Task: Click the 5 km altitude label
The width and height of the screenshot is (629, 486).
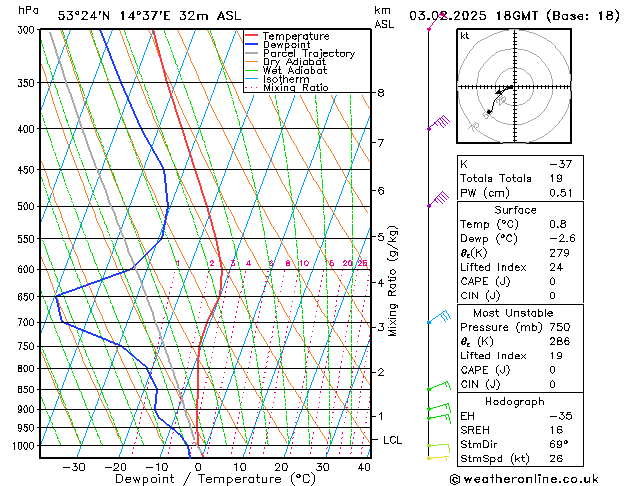Action: click(x=381, y=237)
